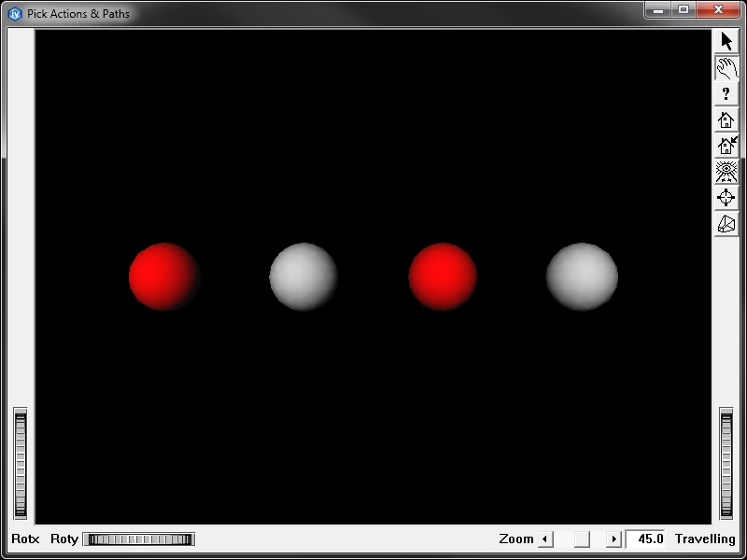The image size is (747, 560).
Task: Open help with the question mark icon
Action: (726, 93)
